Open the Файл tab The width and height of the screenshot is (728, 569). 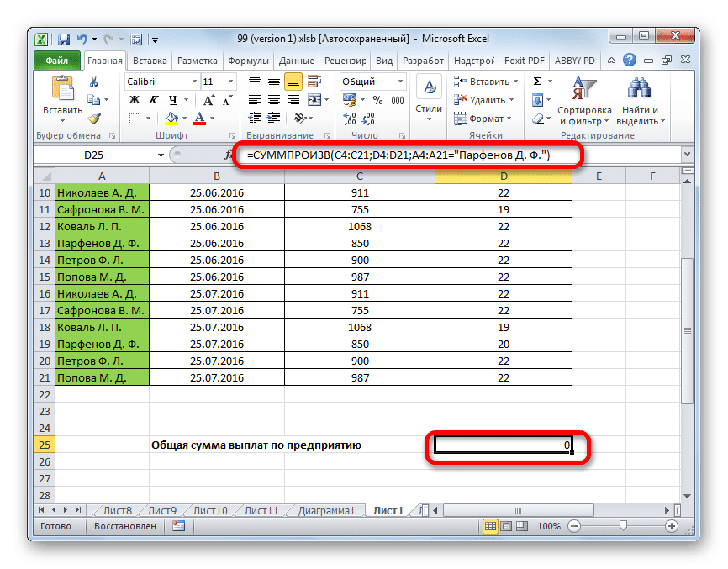click(x=56, y=61)
